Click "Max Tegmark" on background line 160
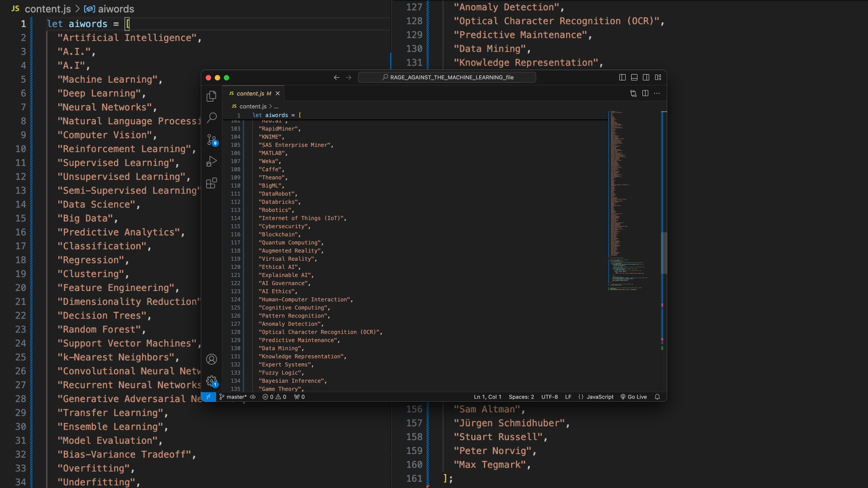 (x=490, y=465)
